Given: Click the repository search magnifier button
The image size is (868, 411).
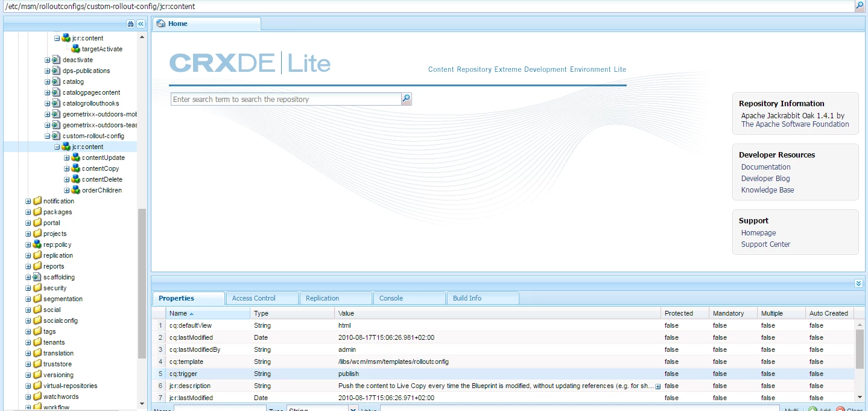Looking at the screenshot, I should coord(407,99).
